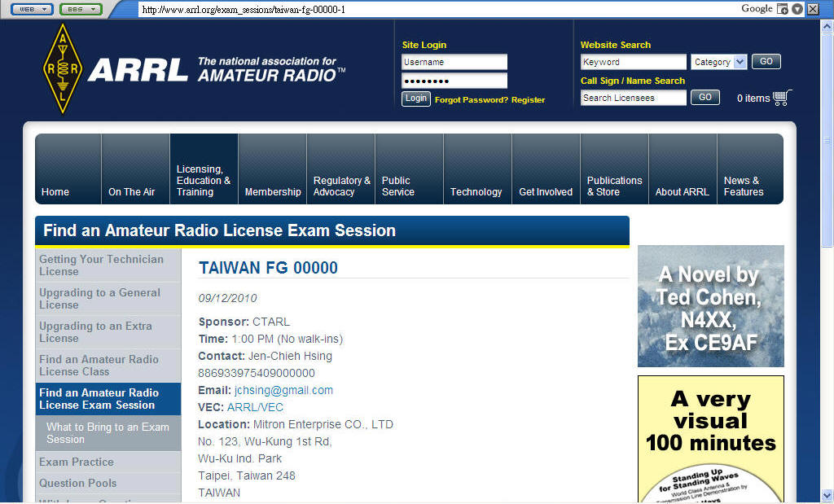834x504 pixels.
Task: Click the date 09/12/2010
Action: click(228, 298)
